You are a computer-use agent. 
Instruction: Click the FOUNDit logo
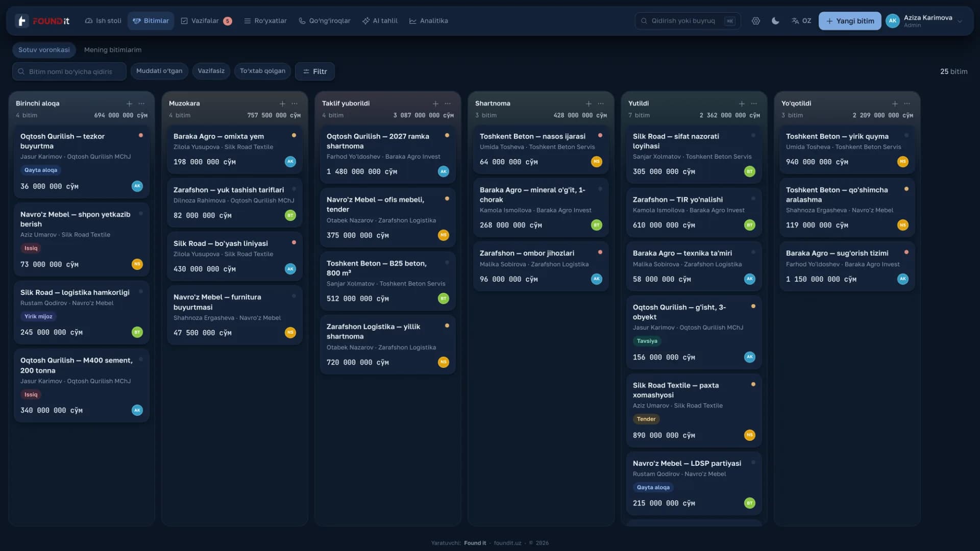point(42,21)
